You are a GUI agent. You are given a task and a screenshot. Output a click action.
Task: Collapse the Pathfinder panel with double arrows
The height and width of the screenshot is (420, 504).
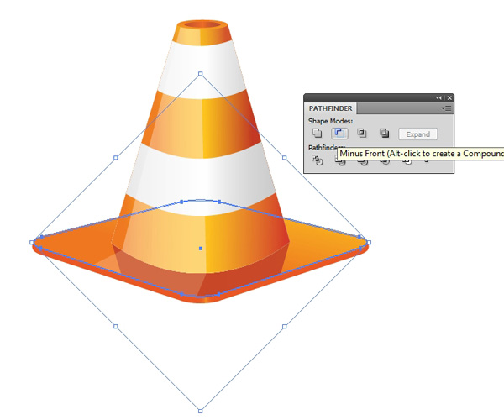(439, 98)
